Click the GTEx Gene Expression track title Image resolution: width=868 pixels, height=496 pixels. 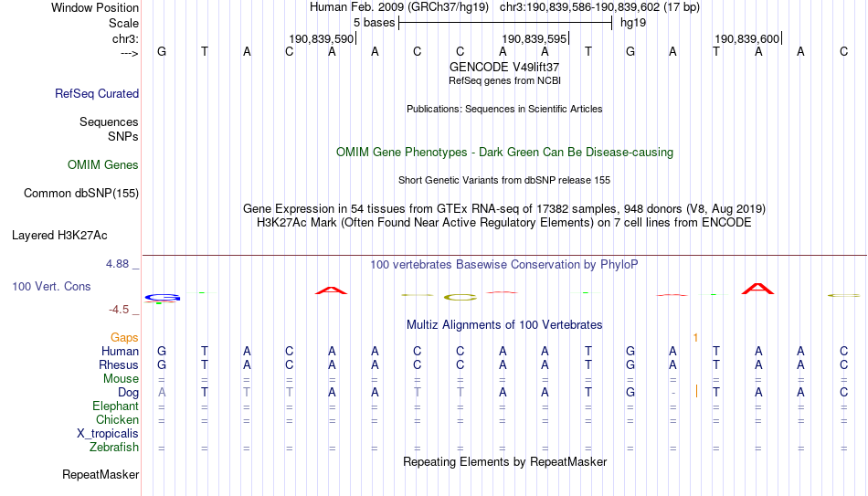pyautogui.click(x=504, y=208)
